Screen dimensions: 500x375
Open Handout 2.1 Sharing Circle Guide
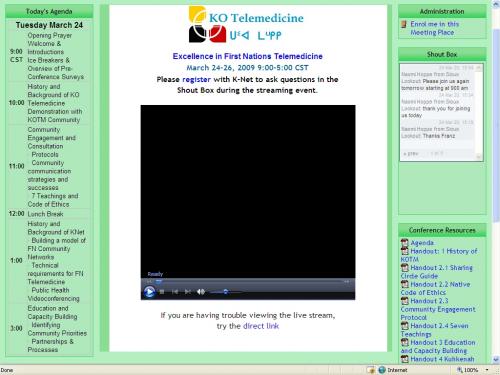pos(437,272)
